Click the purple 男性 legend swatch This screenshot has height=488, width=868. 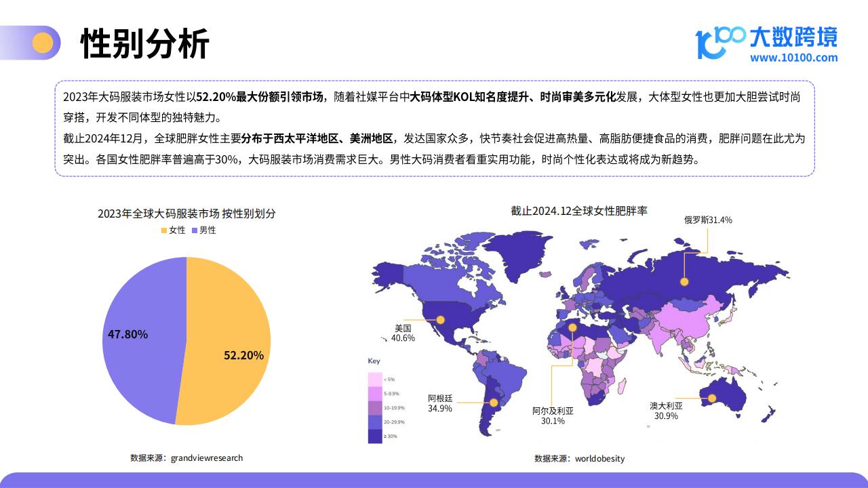pos(195,230)
